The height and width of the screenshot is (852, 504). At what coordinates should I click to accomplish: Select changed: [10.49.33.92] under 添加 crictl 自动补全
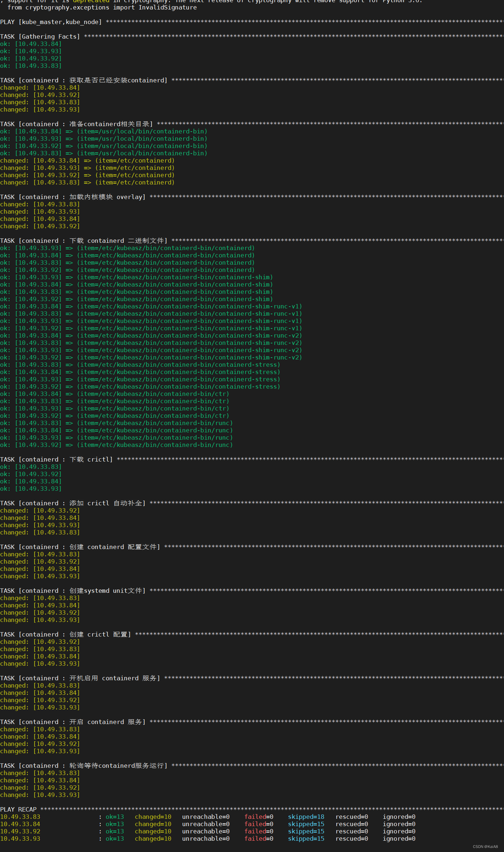(40, 510)
